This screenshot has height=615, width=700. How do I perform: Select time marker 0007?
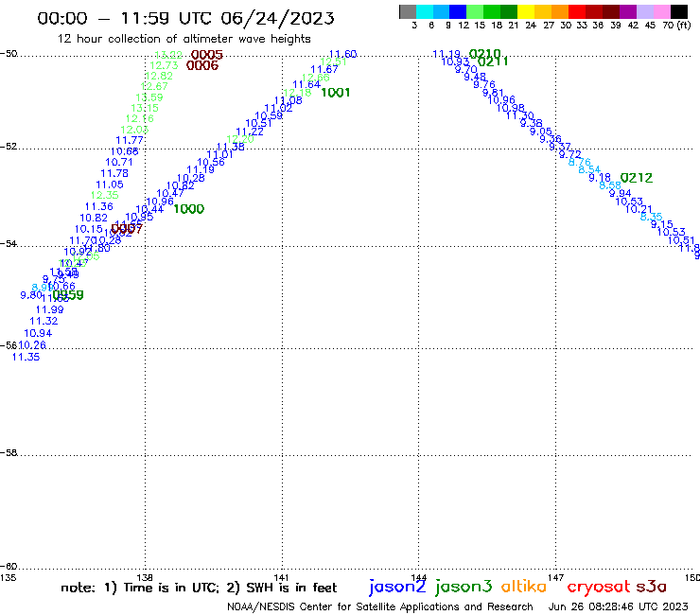pyautogui.click(x=127, y=229)
